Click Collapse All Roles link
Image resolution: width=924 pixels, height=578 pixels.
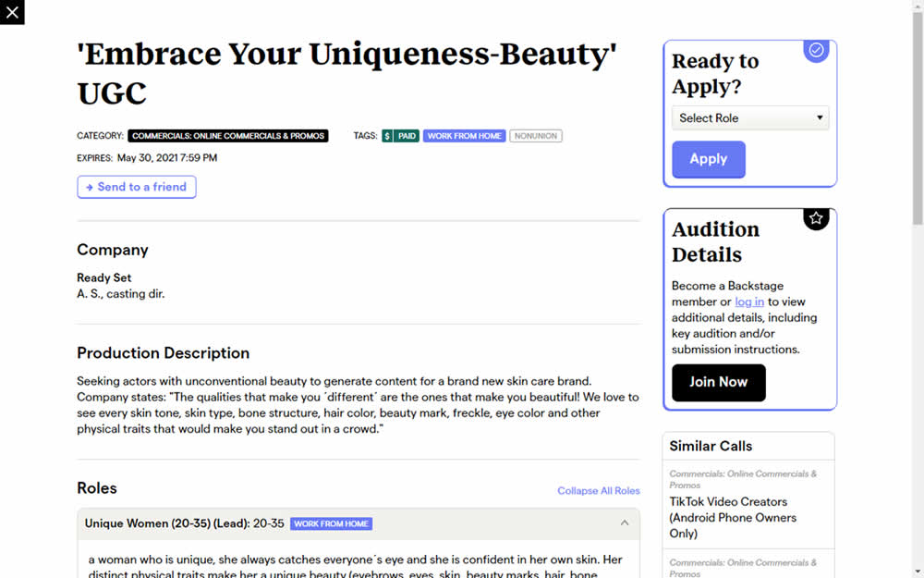tap(598, 490)
